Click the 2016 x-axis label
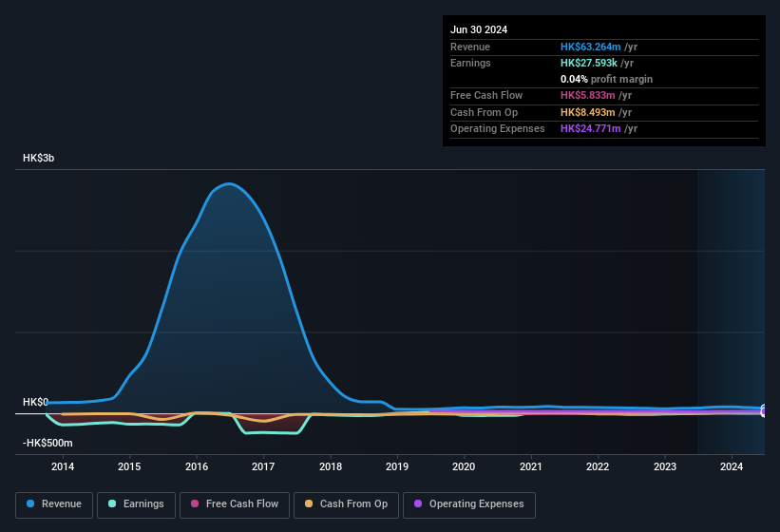This screenshot has width=780, height=532. [197, 466]
